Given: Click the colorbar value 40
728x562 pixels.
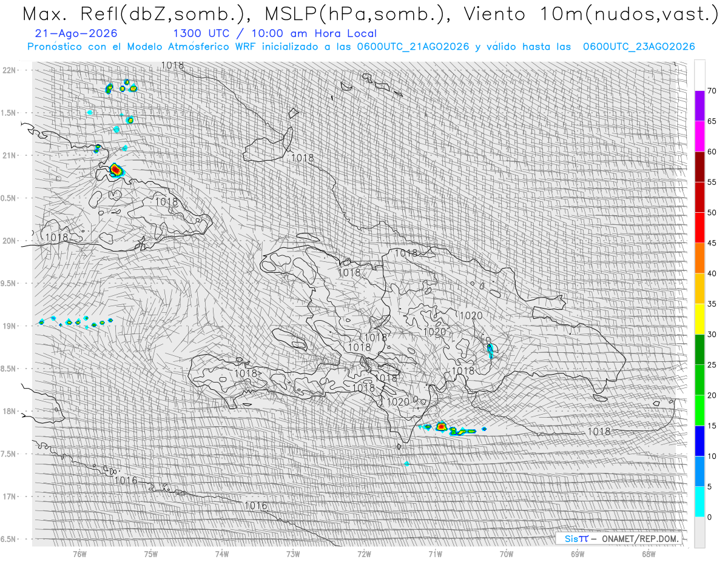Looking at the screenshot, I should (712, 273).
